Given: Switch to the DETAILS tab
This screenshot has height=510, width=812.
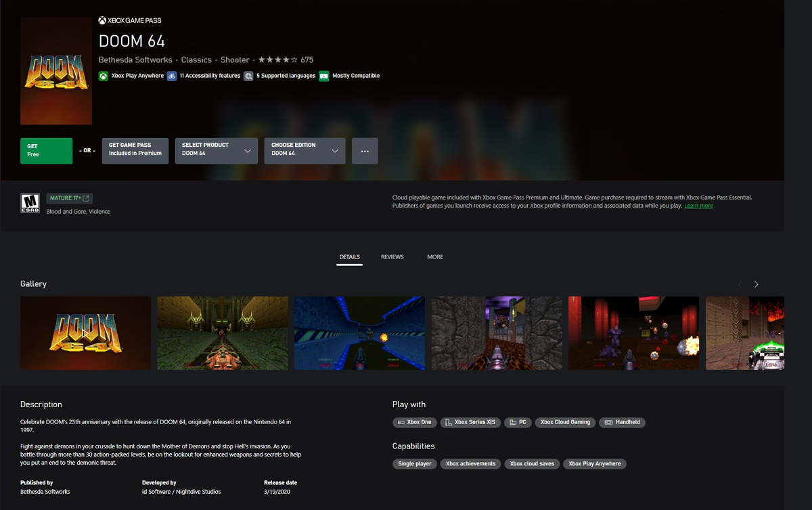Looking at the screenshot, I should (x=350, y=257).
